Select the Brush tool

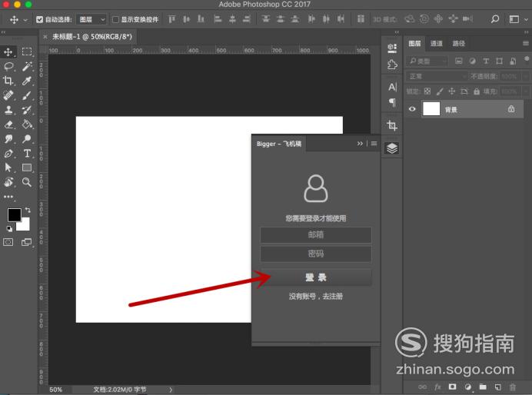tap(27, 95)
